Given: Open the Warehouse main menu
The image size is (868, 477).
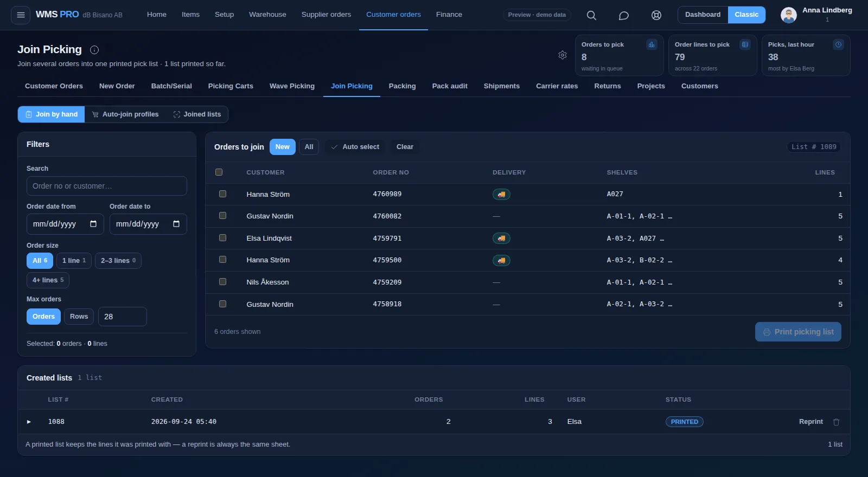Looking at the screenshot, I should click(267, 15).
